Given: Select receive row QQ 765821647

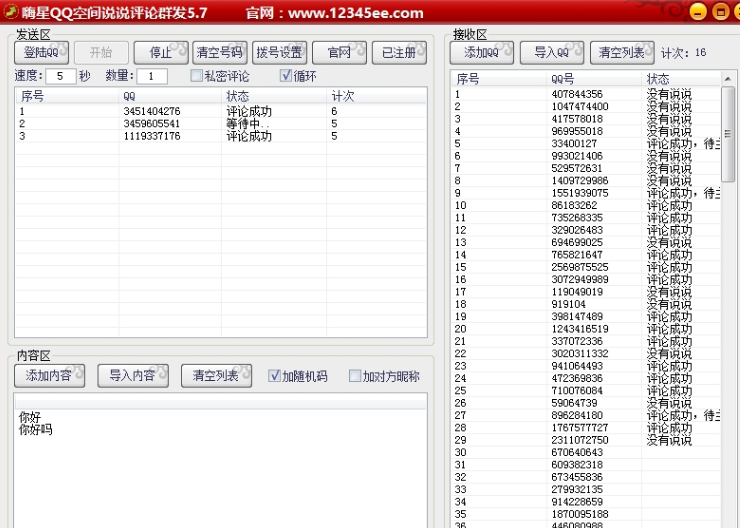Looking at the screenshot, I should (586, 255).
